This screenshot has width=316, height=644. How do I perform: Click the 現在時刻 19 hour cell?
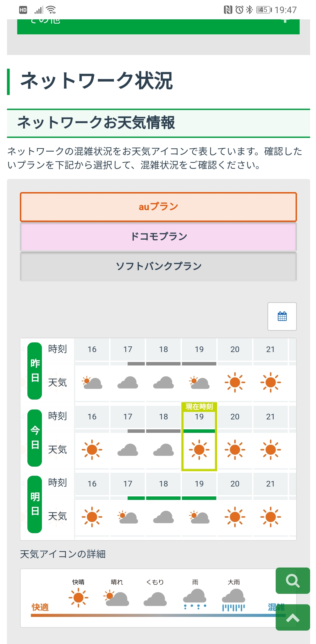199,417
